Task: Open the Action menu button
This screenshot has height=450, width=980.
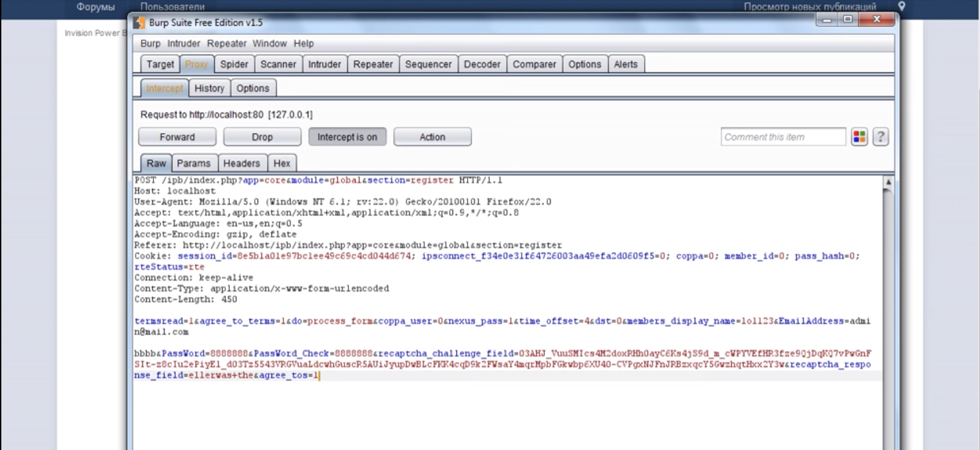Action: tap(432, 137)
